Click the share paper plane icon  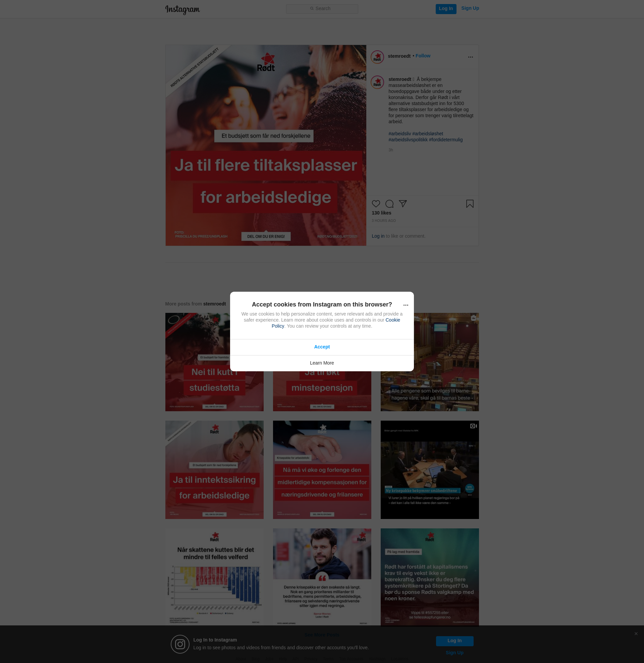402,203
